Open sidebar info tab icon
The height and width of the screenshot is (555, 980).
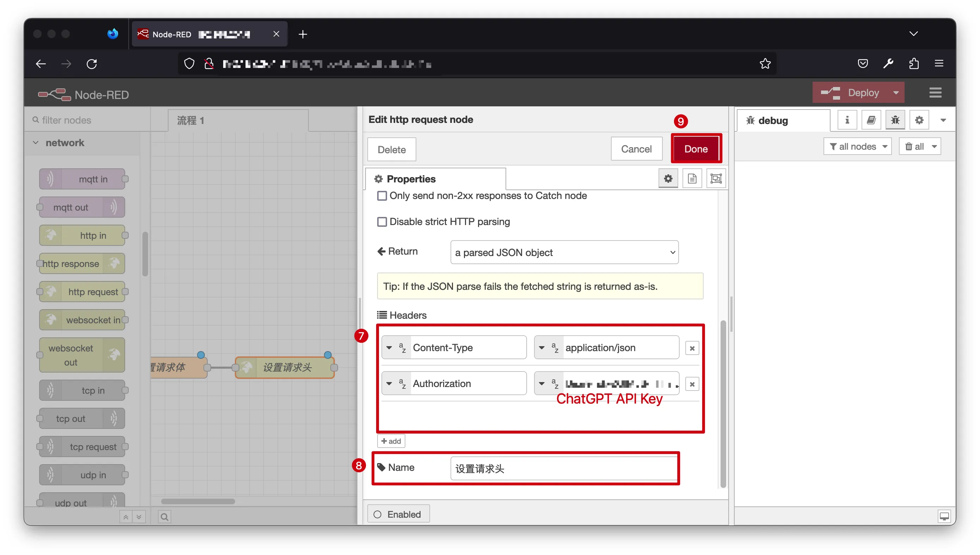click(x=847, y=120)
